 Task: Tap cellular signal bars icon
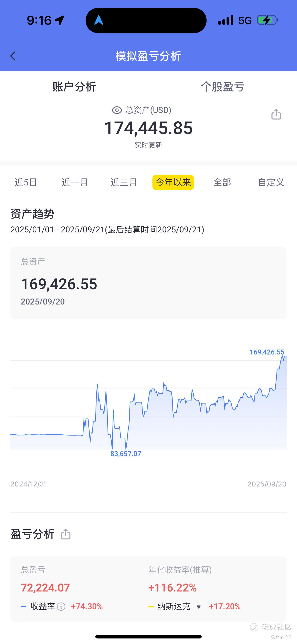pos(226,20)
